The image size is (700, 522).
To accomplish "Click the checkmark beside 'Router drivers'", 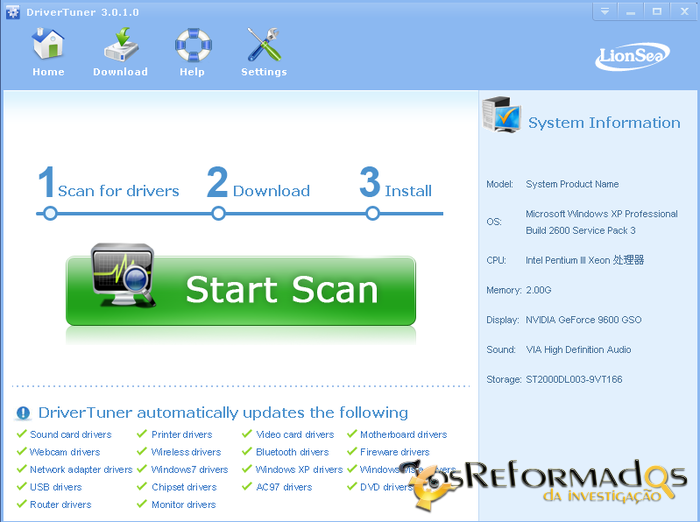I will pos(21,504).
